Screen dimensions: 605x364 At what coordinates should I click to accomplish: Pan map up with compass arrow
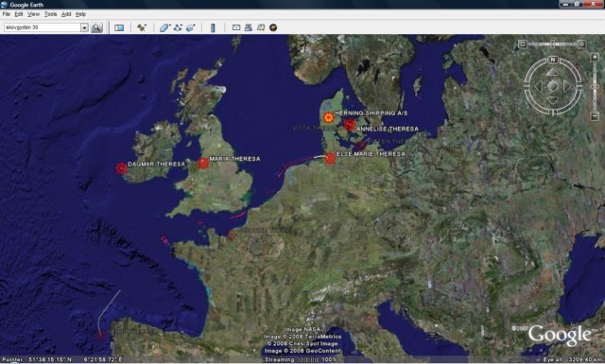click(553, 72)
